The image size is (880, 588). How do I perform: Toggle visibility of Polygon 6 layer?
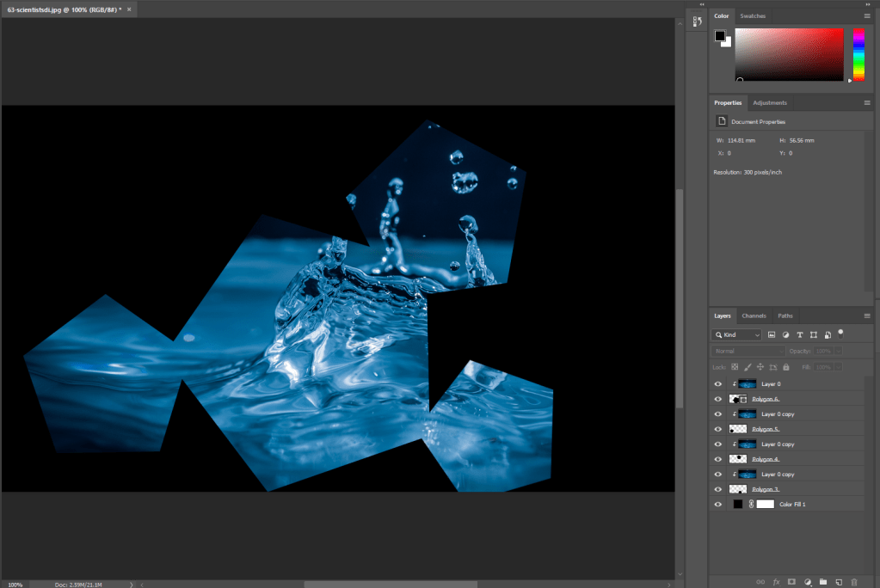tap(717, 399)
